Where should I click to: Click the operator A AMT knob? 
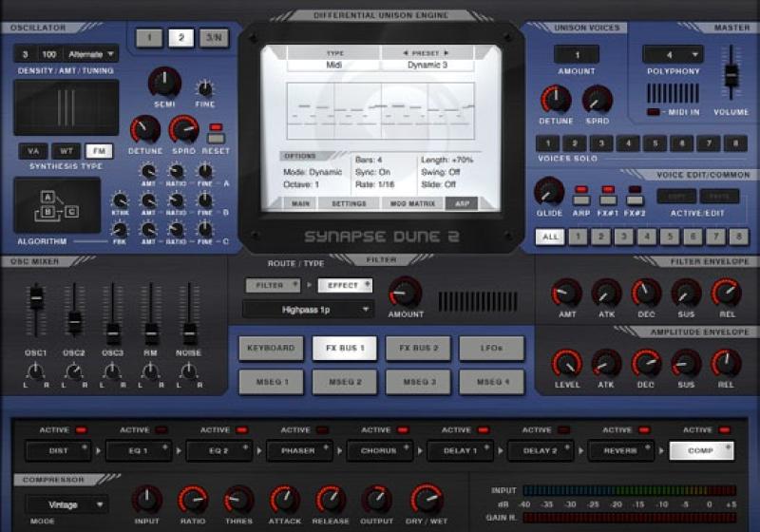coord(148,172)
